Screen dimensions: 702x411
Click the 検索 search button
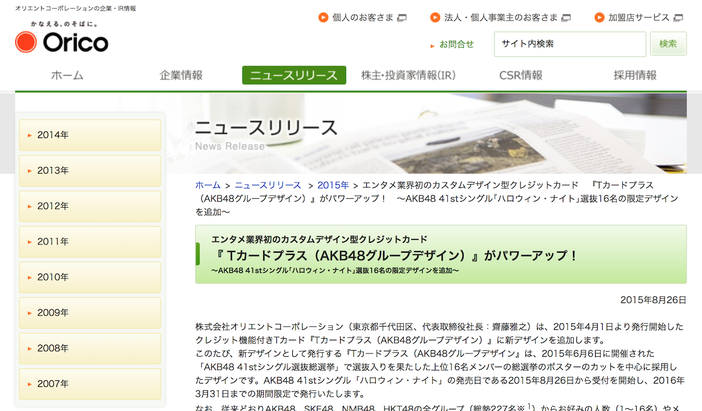668,44
